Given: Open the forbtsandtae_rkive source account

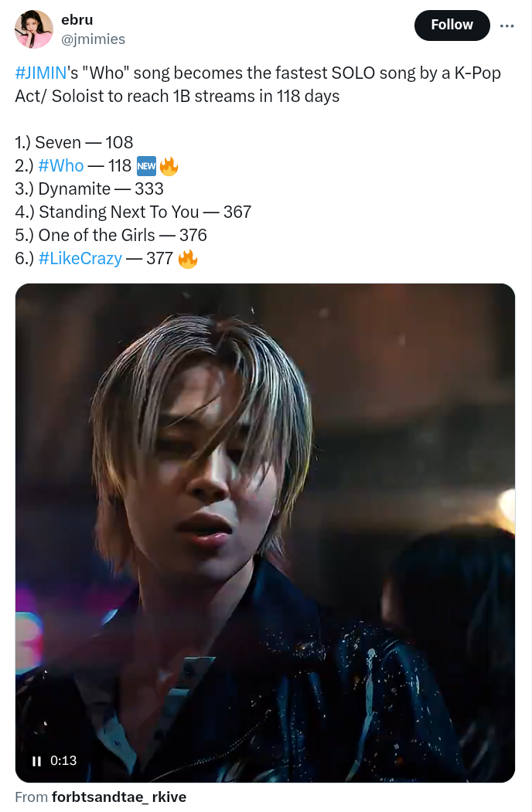Looking at the screenshot, I should click(118, 797).
